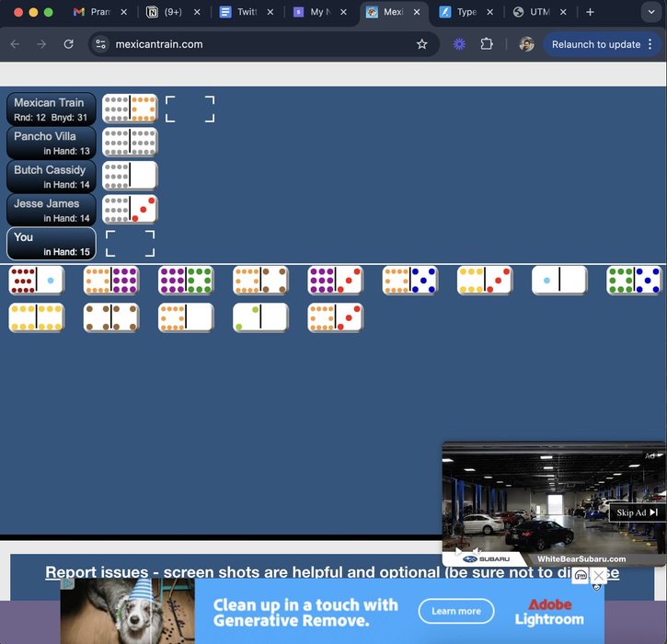Select the green 2-blank domino
Image resolution: width=667 pixels, height=644 pixels.
tap(260, 317)
